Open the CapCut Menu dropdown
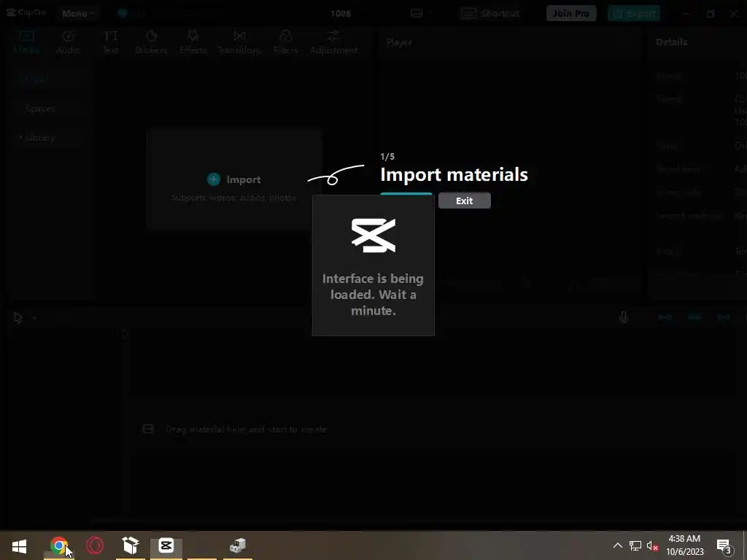This screenshot has width=747, height=560. [x=78, y=13]
